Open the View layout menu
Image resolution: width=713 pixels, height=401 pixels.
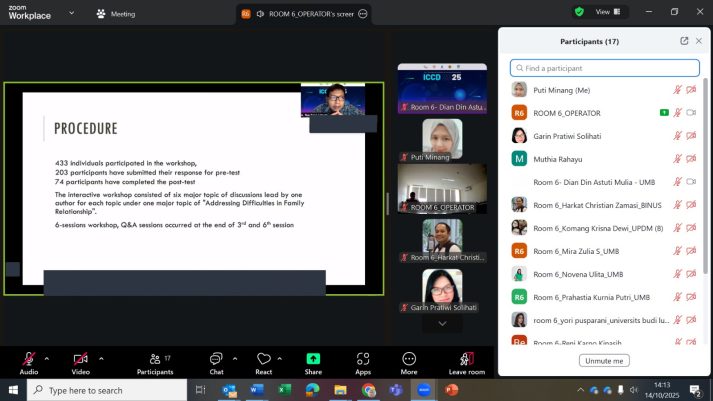(x=607, y=12)
